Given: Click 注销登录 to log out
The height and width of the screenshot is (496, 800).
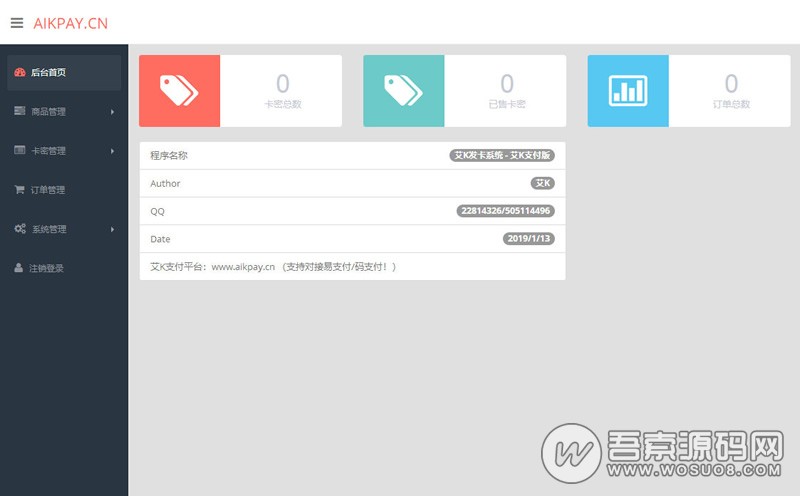Looking at the screenshot, I should (46, 268).
